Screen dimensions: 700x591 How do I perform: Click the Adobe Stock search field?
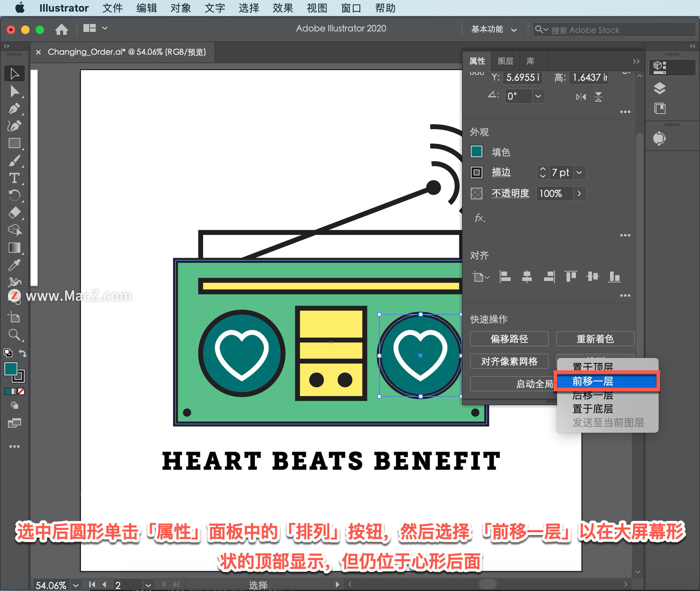pos(614,30)
